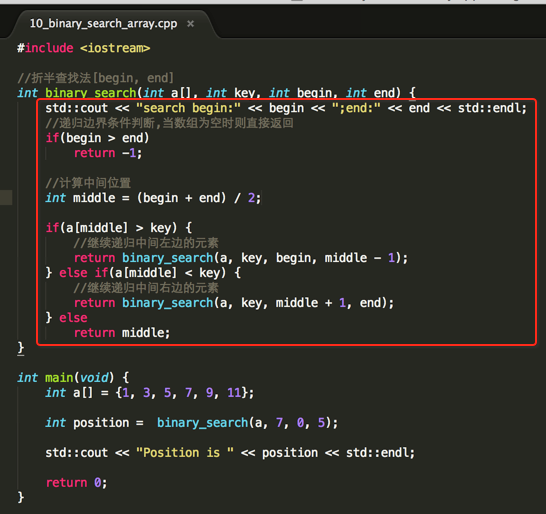Click the comment '//折半查找法[begin, end]'
Viewport: 546px width, 514px height.
(x=95, y=78)
